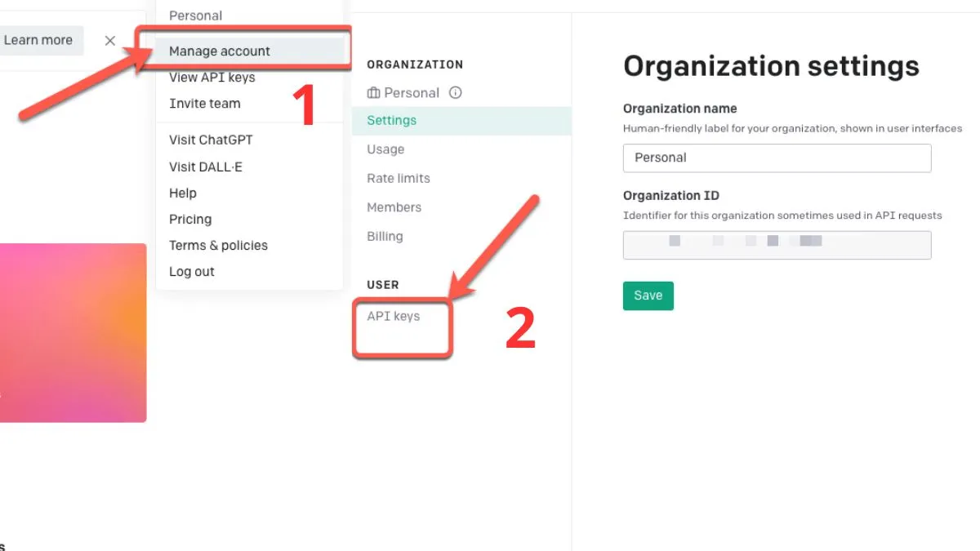Dismiss the Learn more banner with the X

tap(109, 40)
